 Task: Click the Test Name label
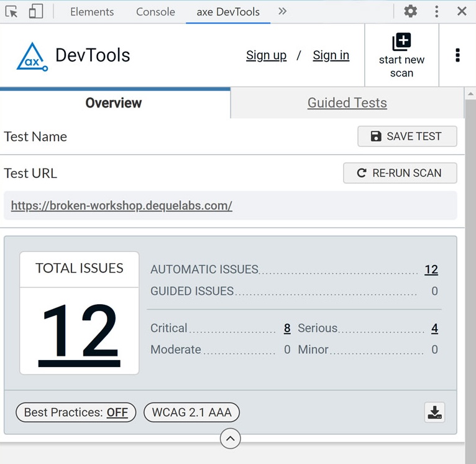(35, 137)
